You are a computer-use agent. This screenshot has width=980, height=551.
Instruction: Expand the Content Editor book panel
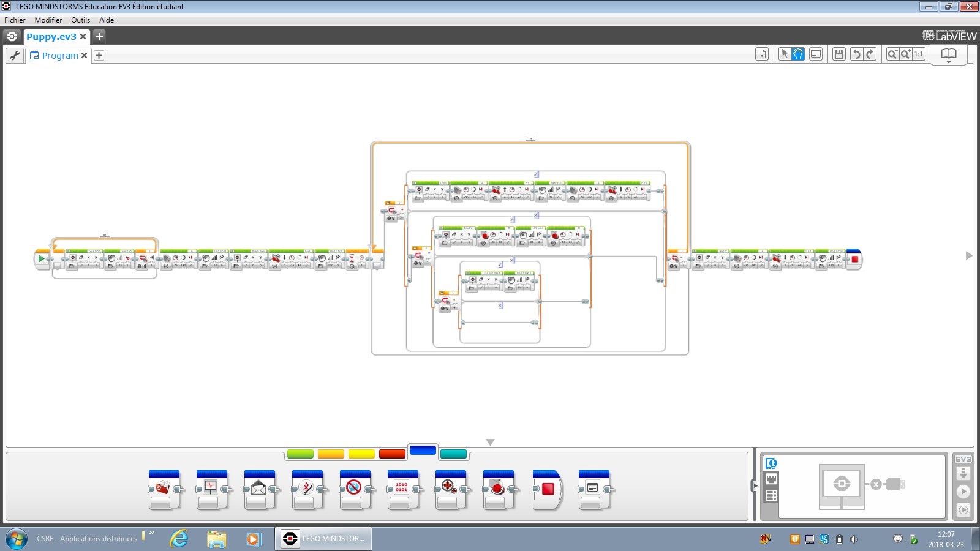(x=948, y=54)
